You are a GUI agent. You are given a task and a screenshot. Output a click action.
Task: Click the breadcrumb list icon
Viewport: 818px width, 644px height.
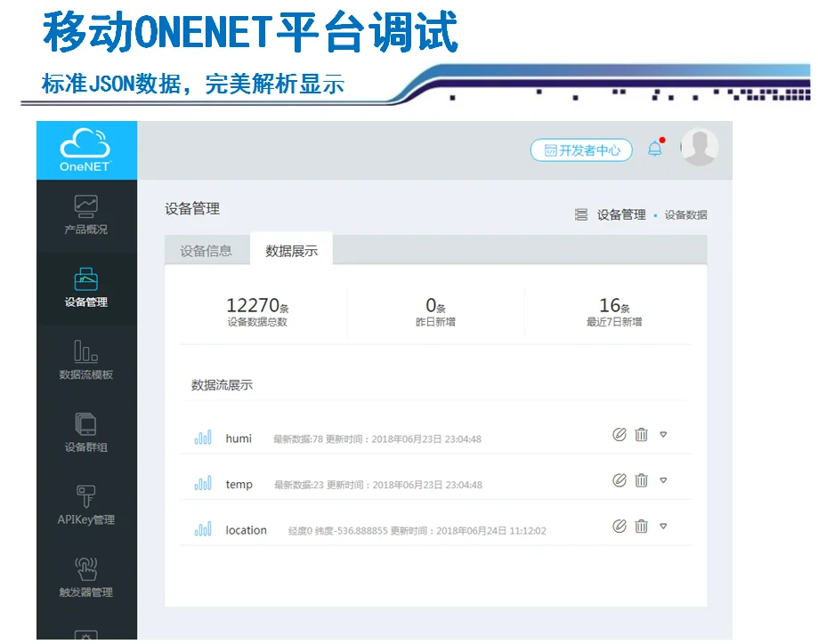581,215
